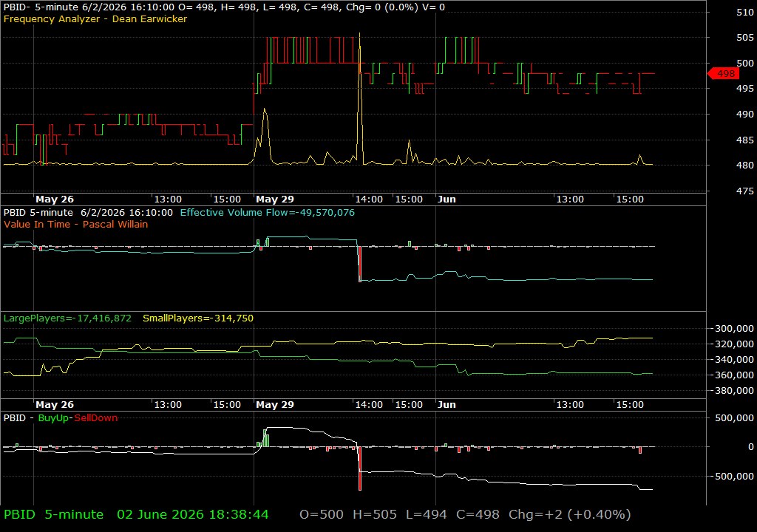Viewport: 757px width, 532px height.
Task: Click the Jun marker on lower time axis
Action: click(447, 405)
